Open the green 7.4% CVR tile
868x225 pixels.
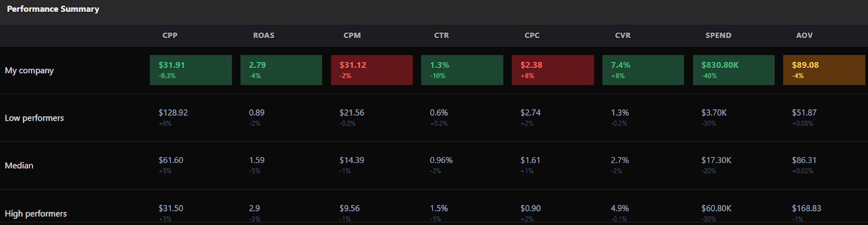(643, 70)
